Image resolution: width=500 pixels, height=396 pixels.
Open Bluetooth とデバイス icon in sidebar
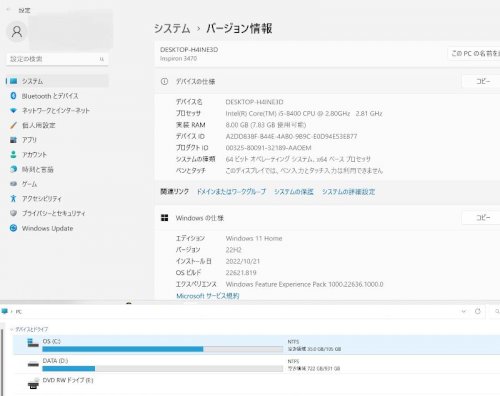pos(13,96)
